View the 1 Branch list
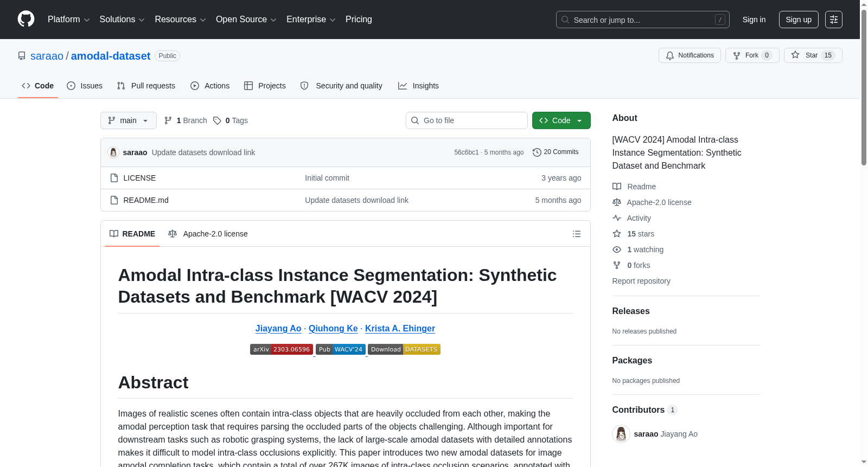 pyautogui.click(x=186, y=120)
